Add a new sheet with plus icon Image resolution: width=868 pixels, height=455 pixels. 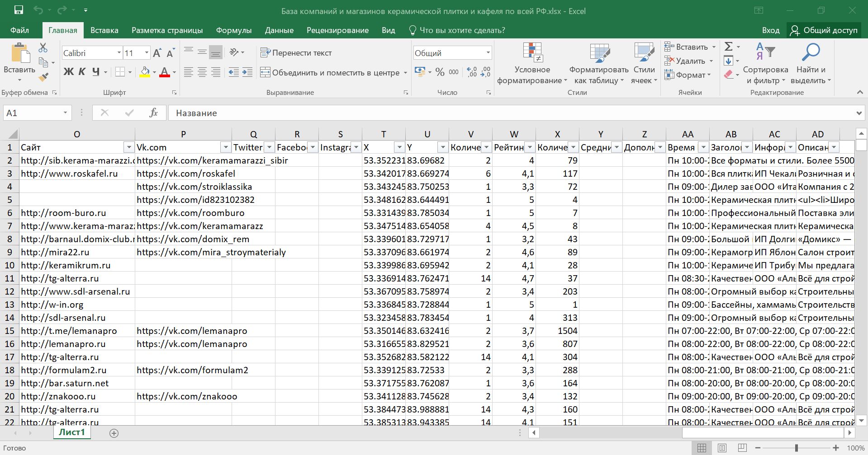[x=114, y=433]
